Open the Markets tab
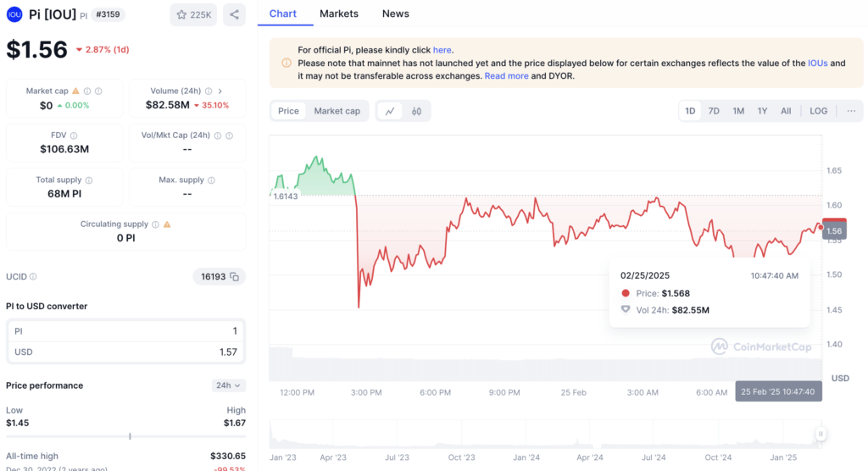The height and width of the screenshot is (471, 868). pyautogui.click(x=339, y=14)
